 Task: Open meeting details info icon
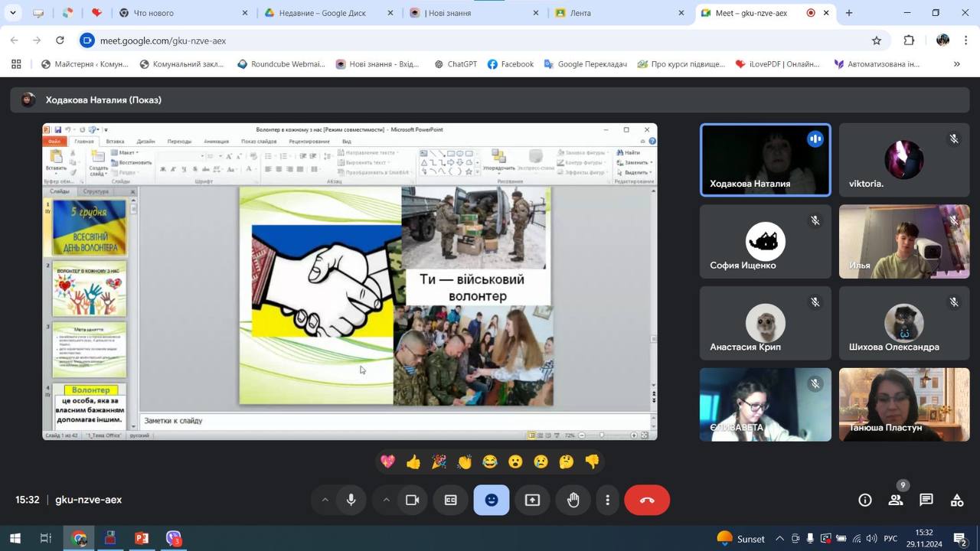865,500
